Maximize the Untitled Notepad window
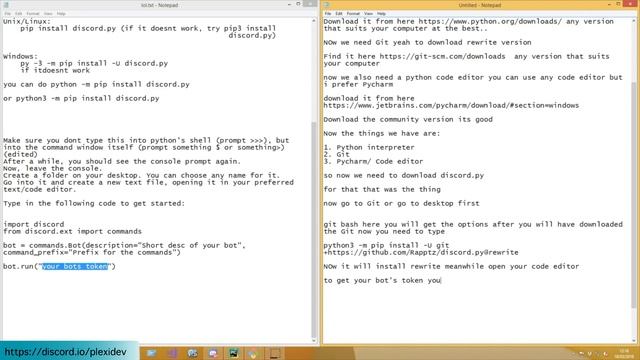640x360 pixels. (619, 4)
